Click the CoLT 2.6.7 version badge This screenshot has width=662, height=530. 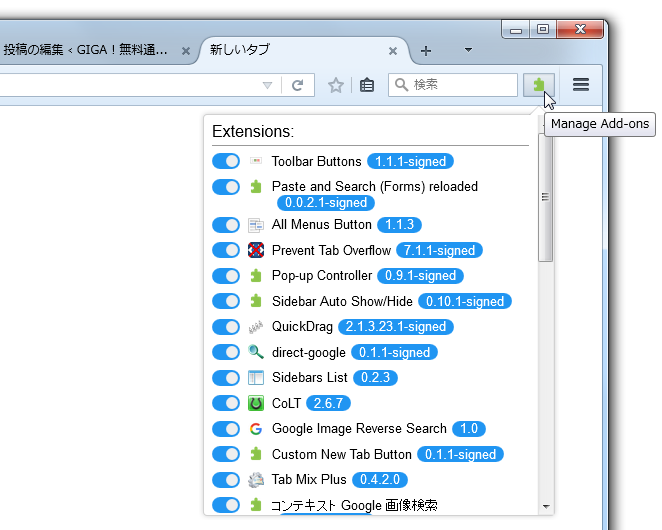(x=328, y=403)
